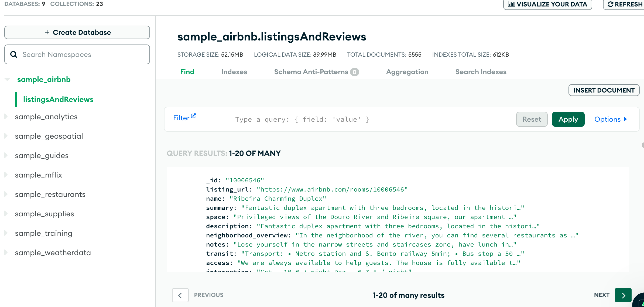Click Insert Document button
The height and width of the screenshot is (307, 644).
coord(604,90)
